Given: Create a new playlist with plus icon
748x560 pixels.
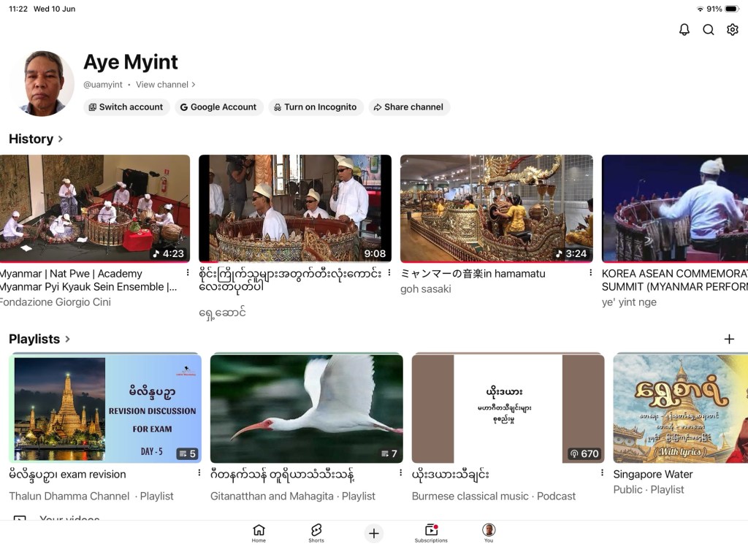Looking at the screenshot, I should (x=729, y=340).
